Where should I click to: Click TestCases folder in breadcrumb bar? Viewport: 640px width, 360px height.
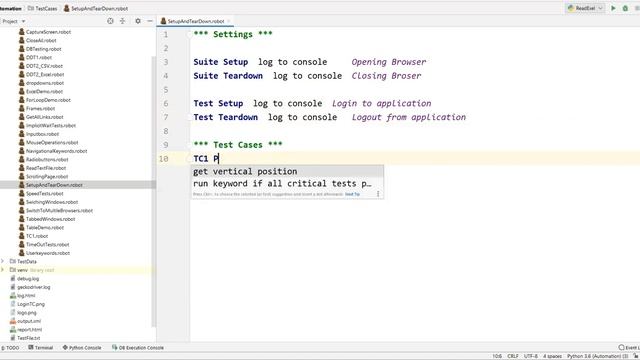point(42,9)
